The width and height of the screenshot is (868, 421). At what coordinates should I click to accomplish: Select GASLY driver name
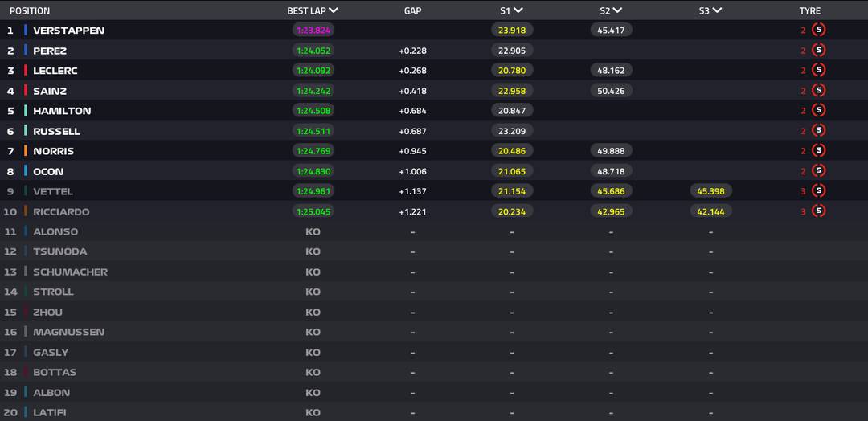51,353
